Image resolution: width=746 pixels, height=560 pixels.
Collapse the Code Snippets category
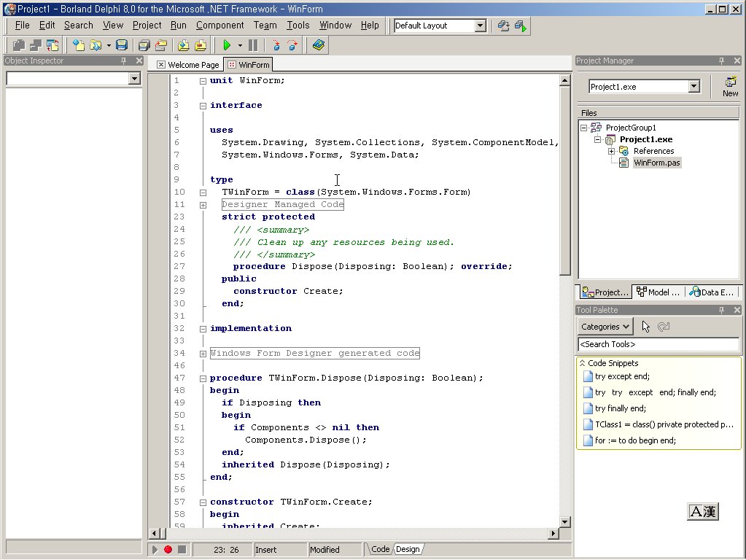tap(582, 363)
